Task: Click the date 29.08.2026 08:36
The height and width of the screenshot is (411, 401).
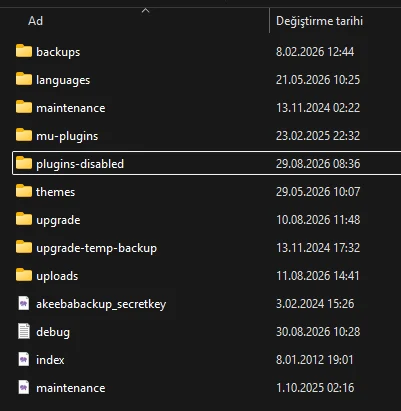Action: click(x=318, y=163)
